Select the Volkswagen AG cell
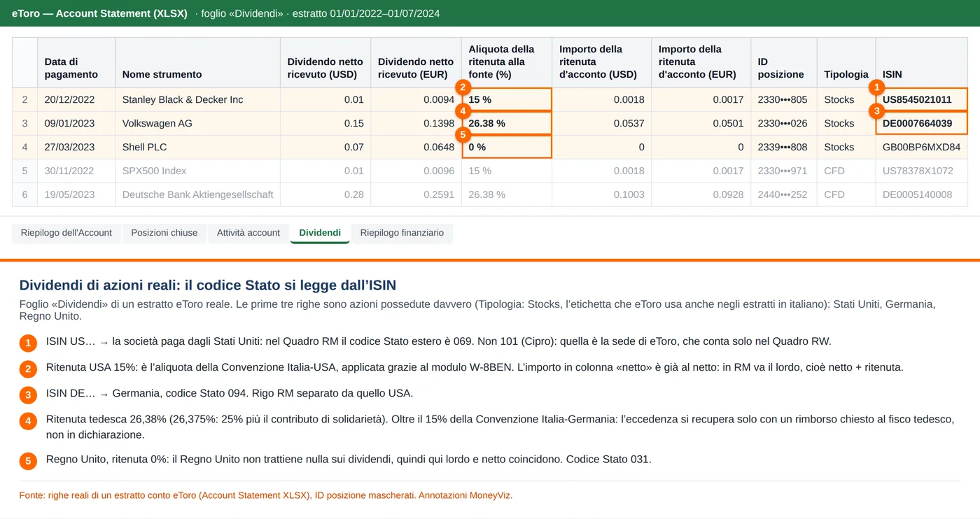 click(197, 124)
